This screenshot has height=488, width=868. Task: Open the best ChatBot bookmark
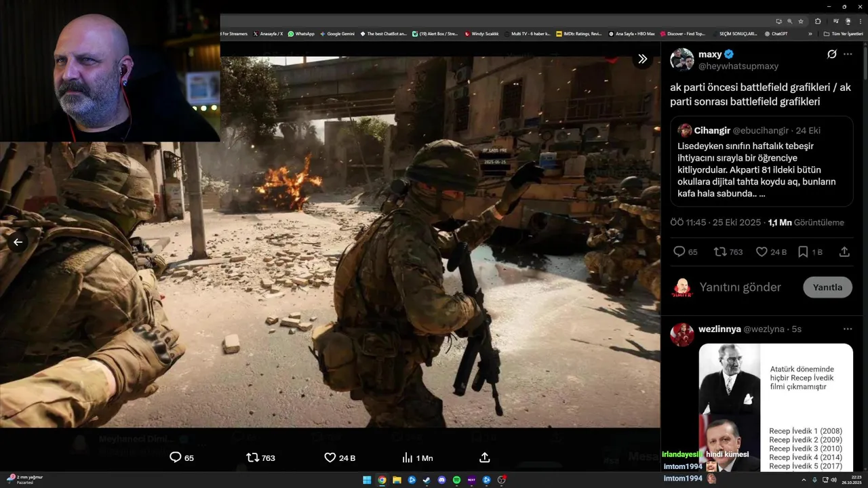[384, 33]
